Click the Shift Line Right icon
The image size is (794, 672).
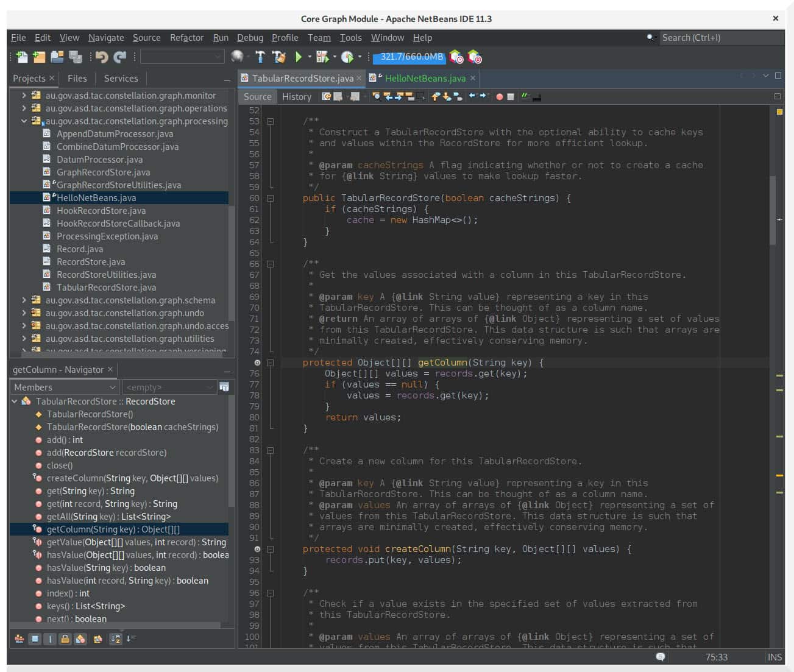(484, 96)
